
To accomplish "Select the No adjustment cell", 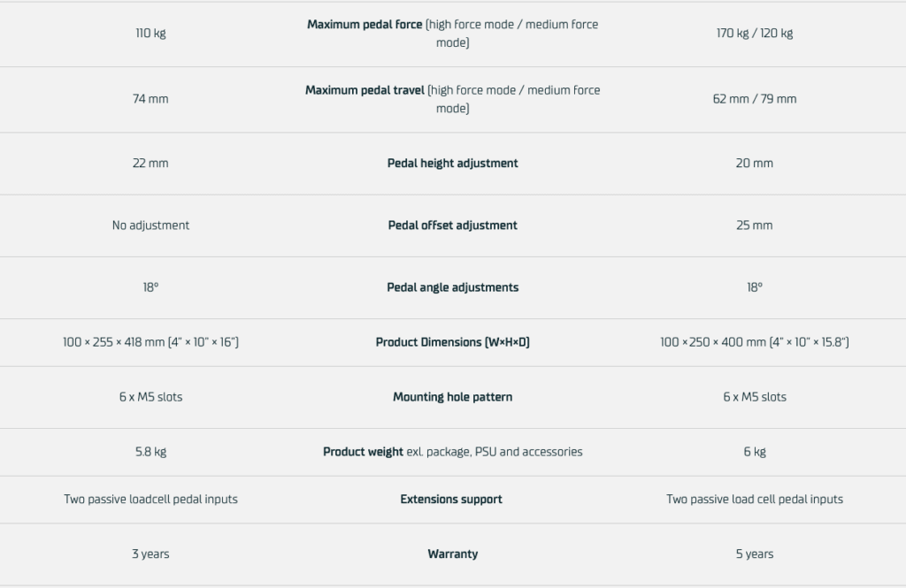I will tap(150, 225).
